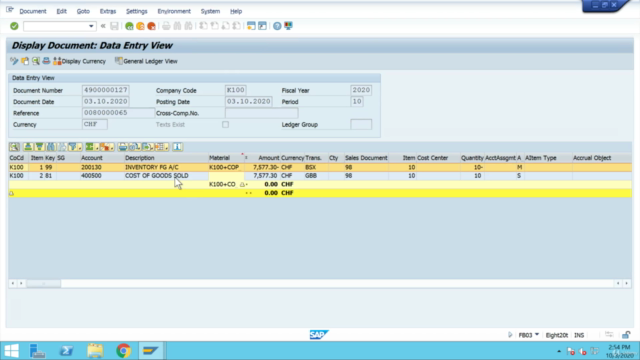This screenshot has width=640, height=360.
Task: Click the status bar padlock icon
Action: coord(626,335)
